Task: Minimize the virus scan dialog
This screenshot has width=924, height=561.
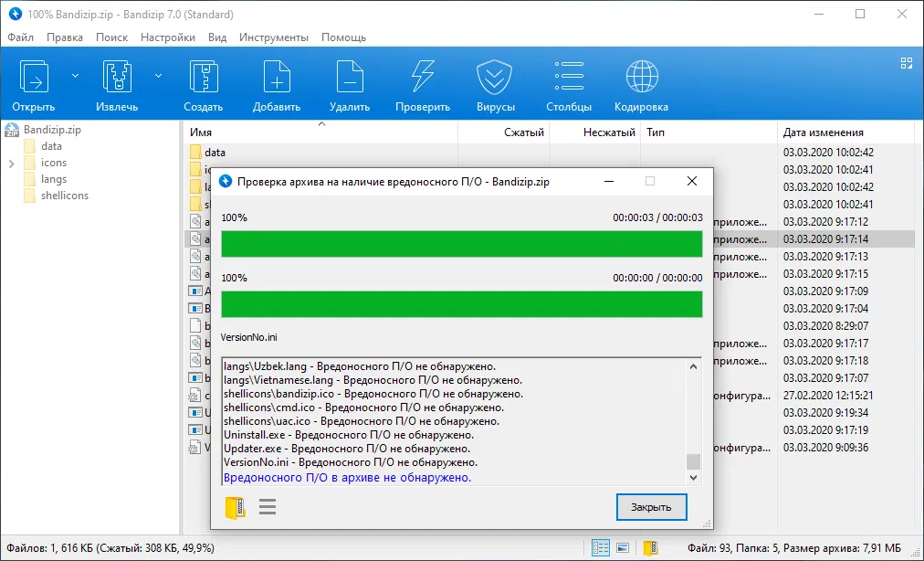Action: (x=609, y=182)
